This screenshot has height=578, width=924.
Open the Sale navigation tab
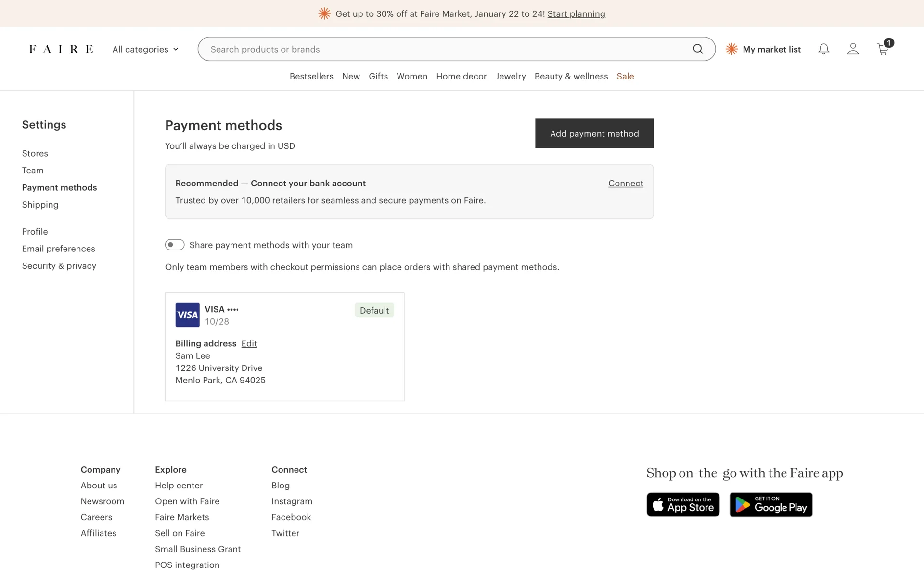[625, 76]
